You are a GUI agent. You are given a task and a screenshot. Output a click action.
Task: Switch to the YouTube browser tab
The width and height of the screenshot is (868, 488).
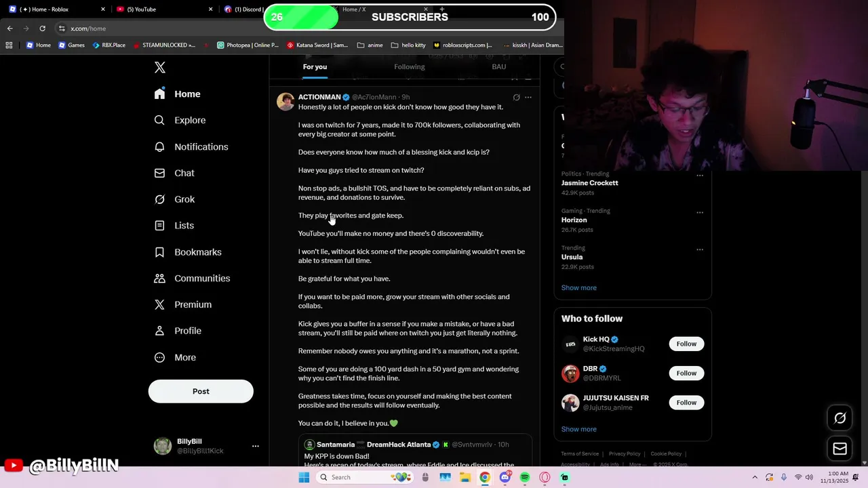pos(163,9)
